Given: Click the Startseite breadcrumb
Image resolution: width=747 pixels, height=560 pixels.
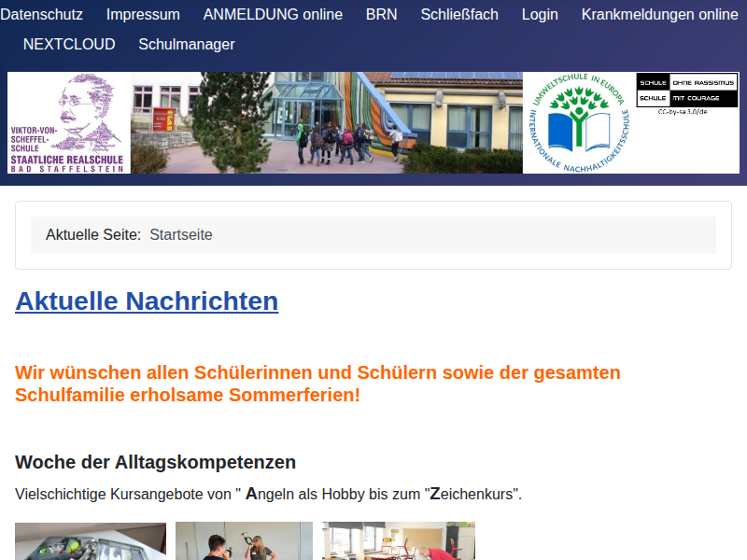Looking at the screenshot, I should pos(181,235).
